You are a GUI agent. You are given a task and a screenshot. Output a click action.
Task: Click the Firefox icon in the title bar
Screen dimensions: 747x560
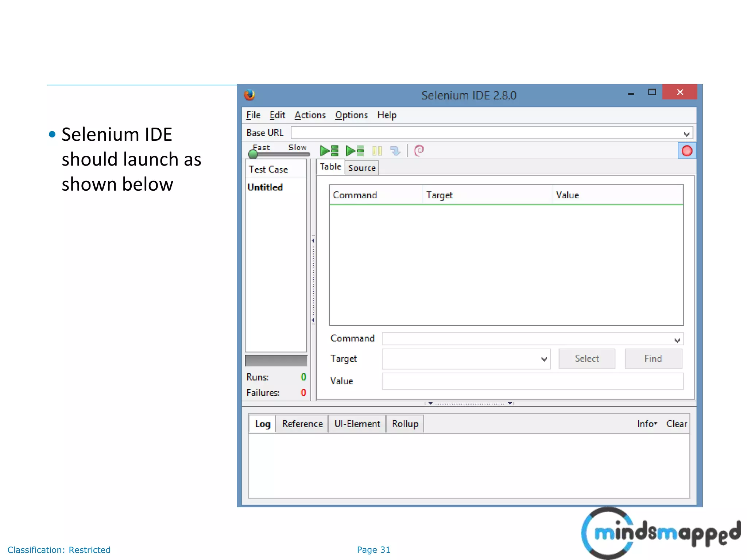(x=249, y=95)
